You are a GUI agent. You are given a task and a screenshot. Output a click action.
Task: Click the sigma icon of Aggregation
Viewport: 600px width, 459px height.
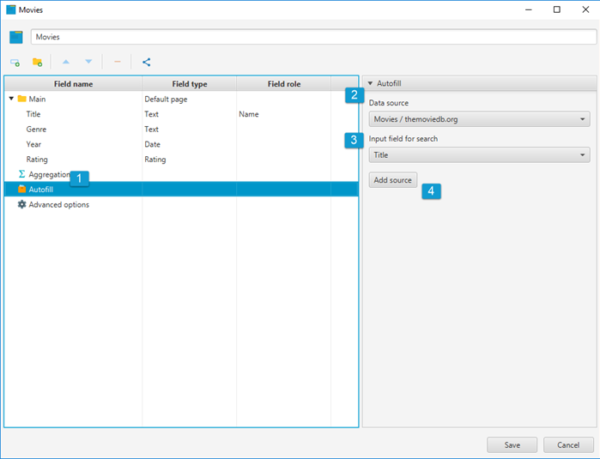22,174
